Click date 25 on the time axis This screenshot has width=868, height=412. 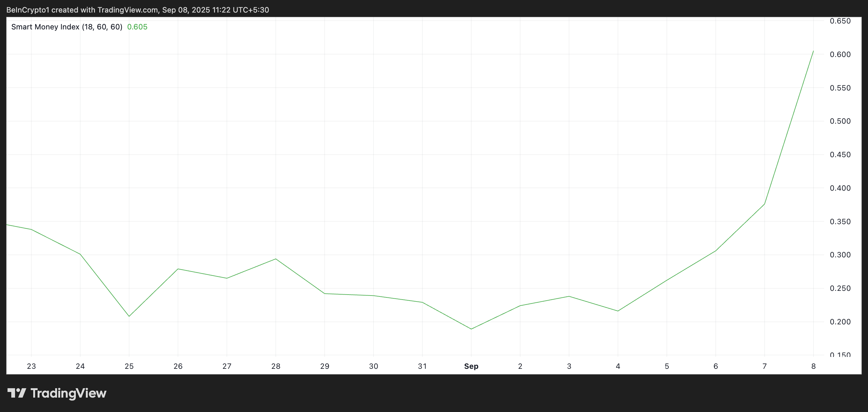(129, 366)
